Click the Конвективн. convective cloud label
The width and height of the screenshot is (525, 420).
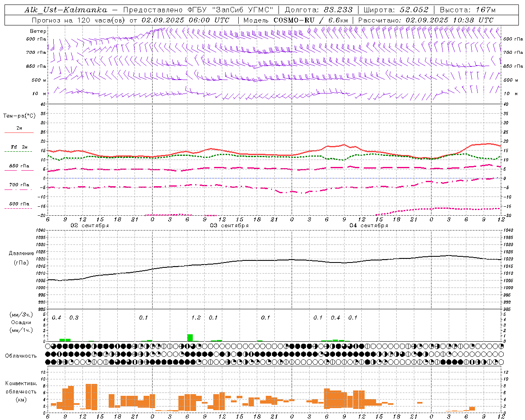(21, 383)
